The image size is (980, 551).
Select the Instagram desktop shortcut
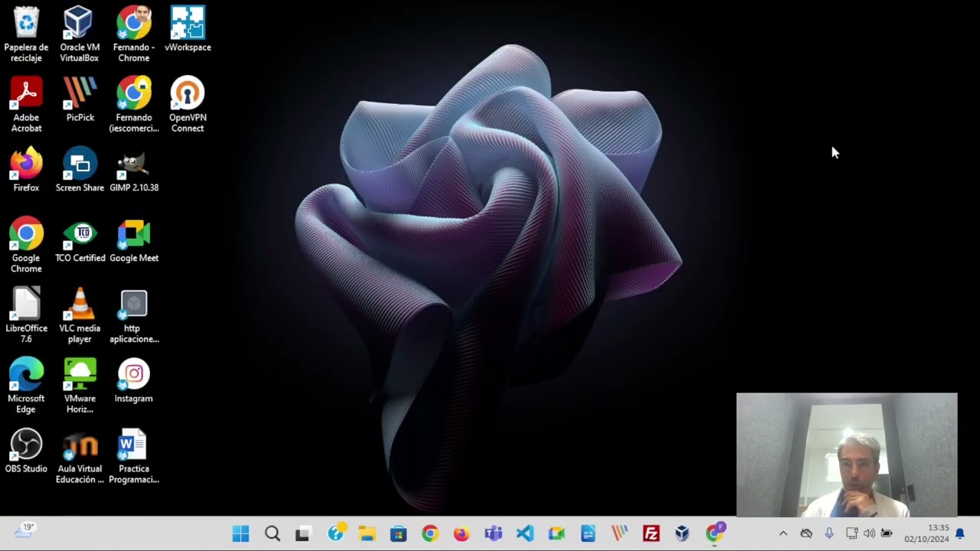134,380
